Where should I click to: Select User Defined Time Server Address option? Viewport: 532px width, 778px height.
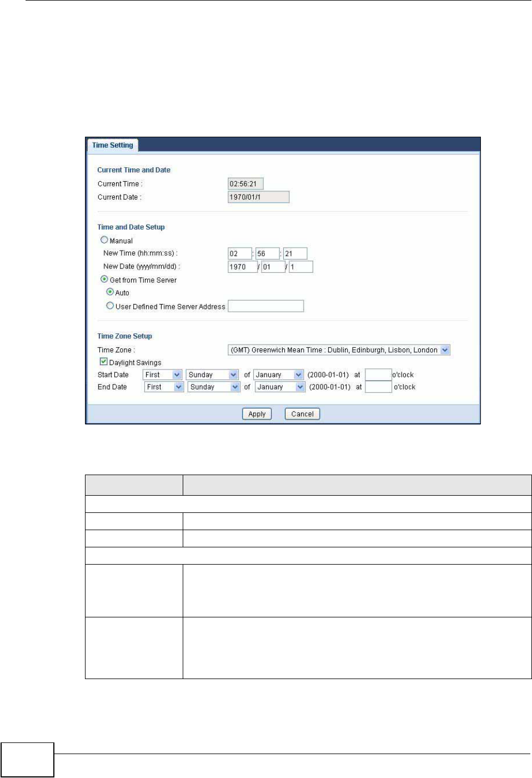click(x=110, y=306)
